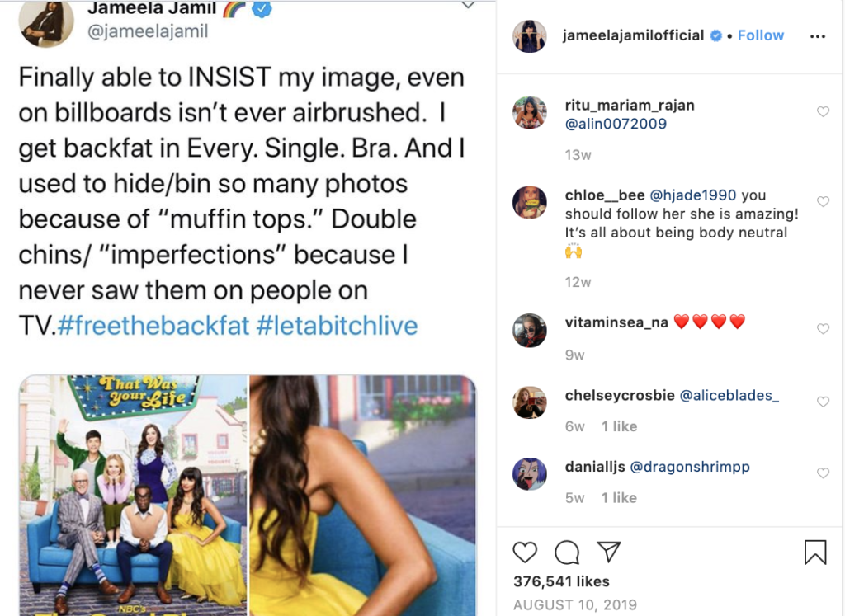Open the three-dots more options menu
This screenshot has width=845, height=616.
pos(818,36)
